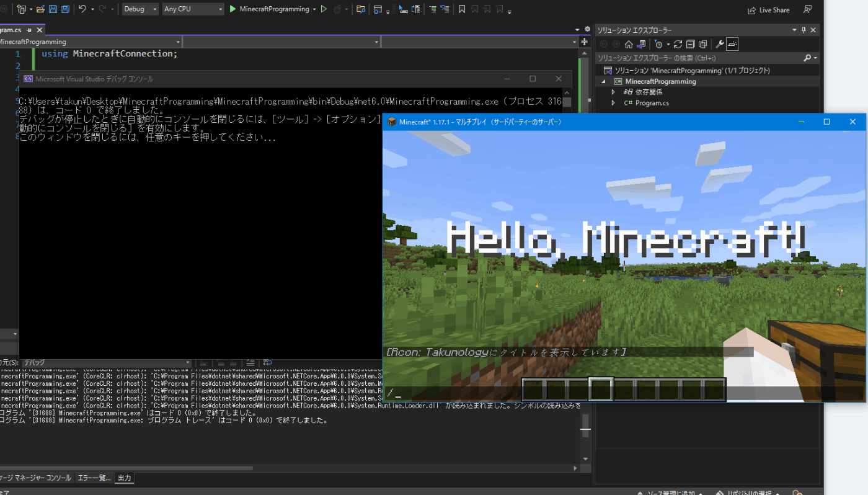The width and height of the screenshot is (868, 495).
Task: Click the editor settings gear icon above Solution Explorer
Action: click(x=587, y=29)
